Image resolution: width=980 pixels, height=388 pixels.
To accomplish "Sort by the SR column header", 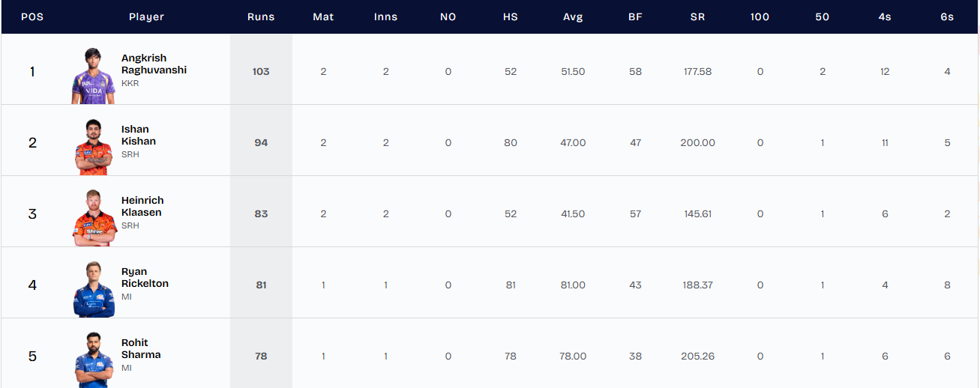I will 697,16.
